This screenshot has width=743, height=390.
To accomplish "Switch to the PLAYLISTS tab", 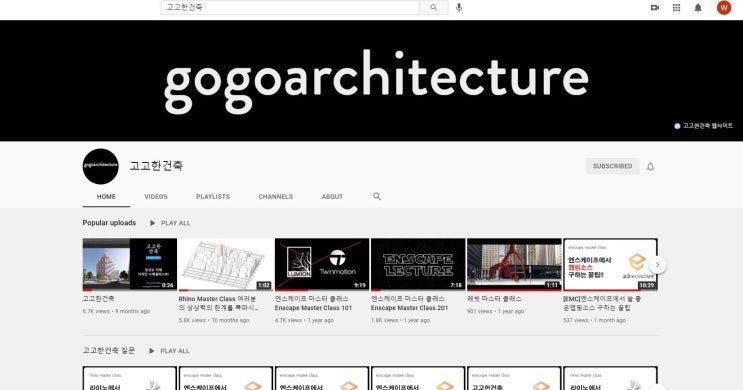I will pyautogui.click(x=213, y=197).
